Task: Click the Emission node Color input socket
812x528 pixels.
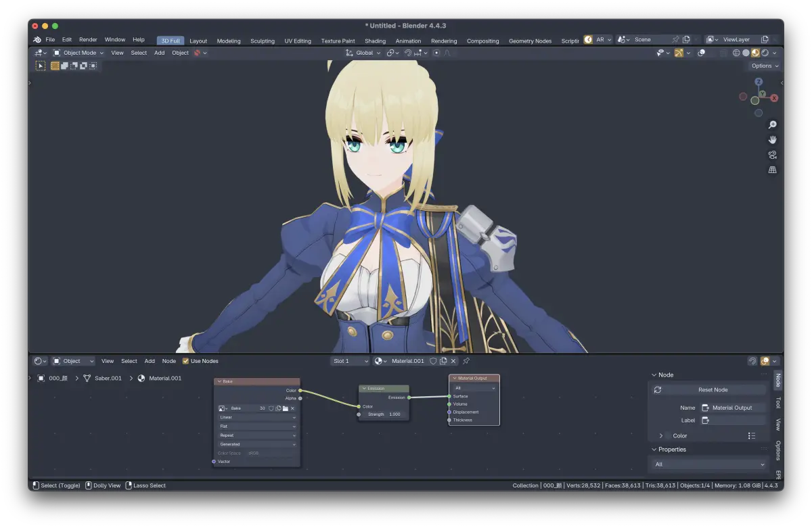Action: pyautogui.click(x=359, y=406)
